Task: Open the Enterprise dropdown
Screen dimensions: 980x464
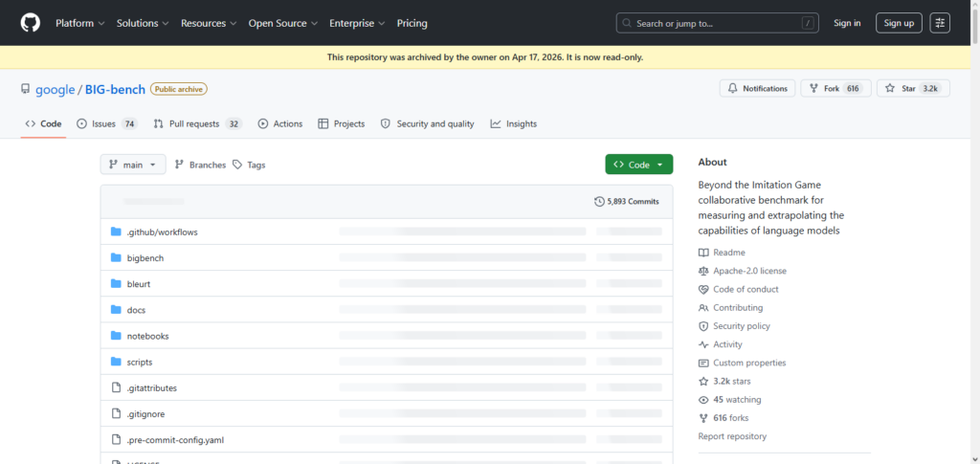Action: click(x=357, y=23)
